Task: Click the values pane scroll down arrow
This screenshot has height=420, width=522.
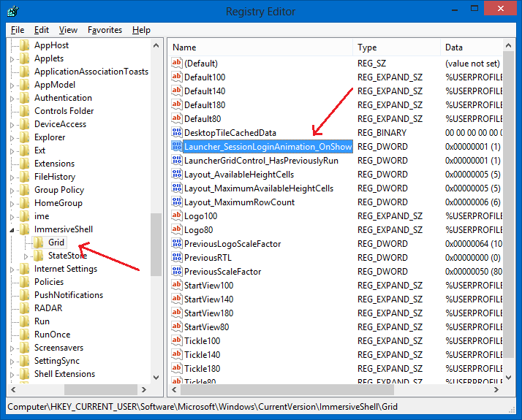Action: 508,378
